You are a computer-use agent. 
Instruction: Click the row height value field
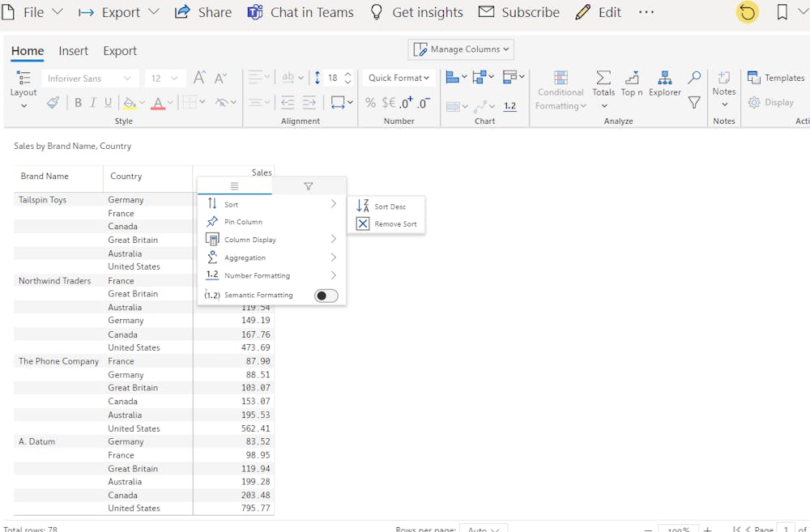[x=333, y=78]
